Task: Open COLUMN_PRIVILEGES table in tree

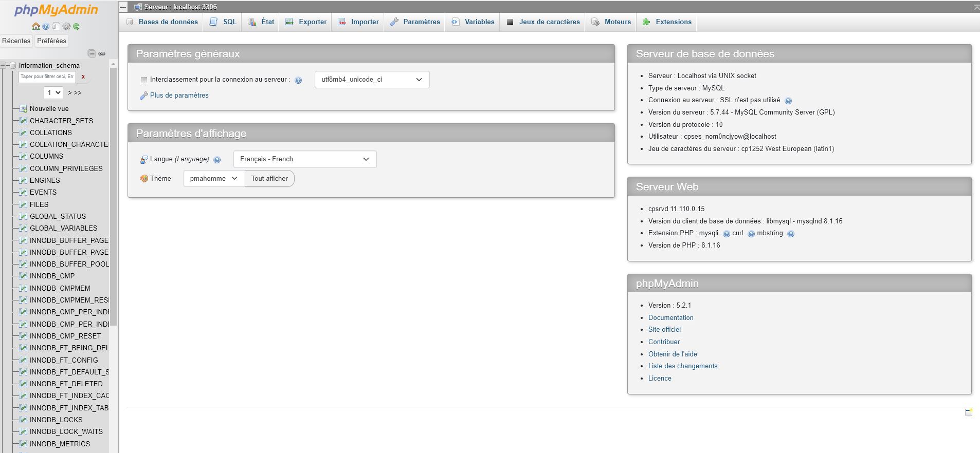Action: [x=66, y=168]
